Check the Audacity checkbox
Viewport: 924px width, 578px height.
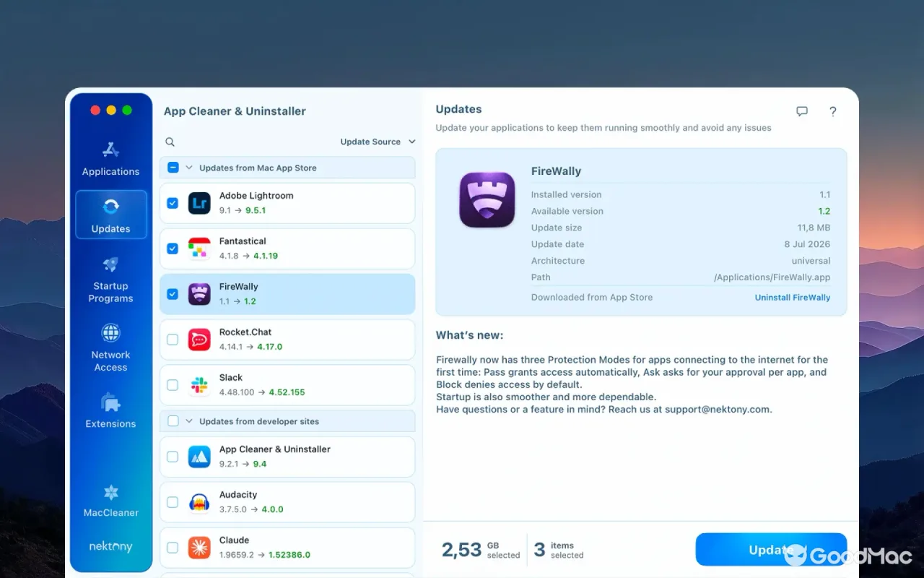coord(173,502)
